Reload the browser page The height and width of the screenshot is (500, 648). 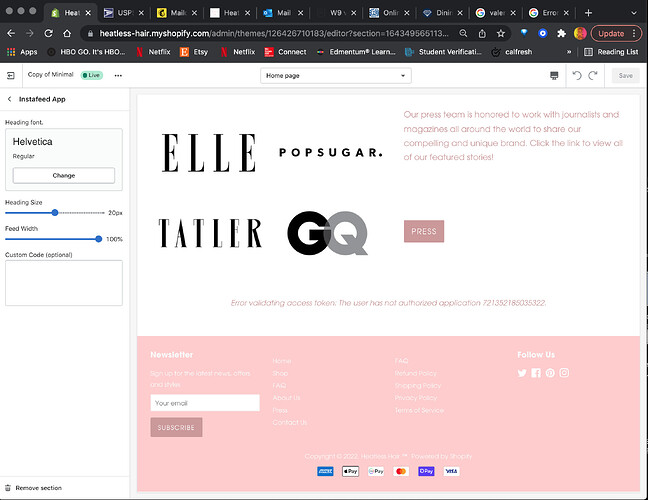coord(48,33)
